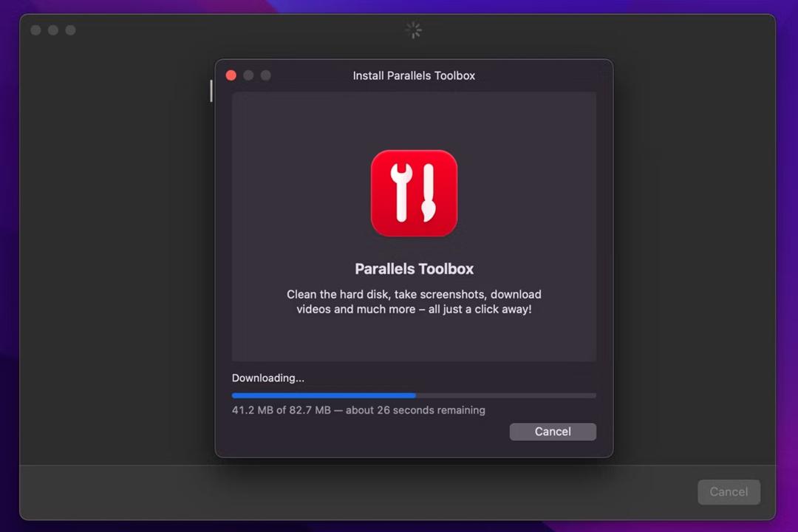
Task: Click the filled blue part of the progress bar
Action: point(324,395)
